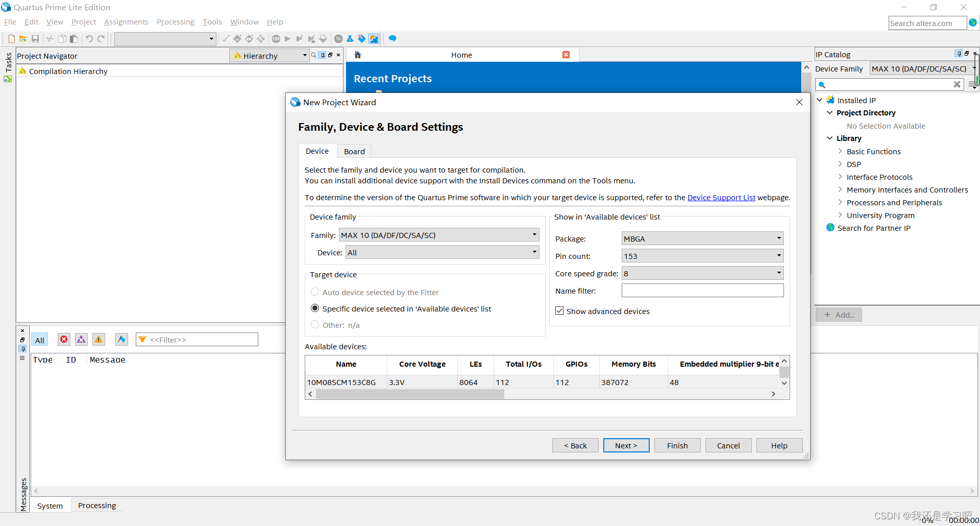Open the Pin count dropdown showing 153
Screen dimensions: 980x526
(x=702, y=256)
